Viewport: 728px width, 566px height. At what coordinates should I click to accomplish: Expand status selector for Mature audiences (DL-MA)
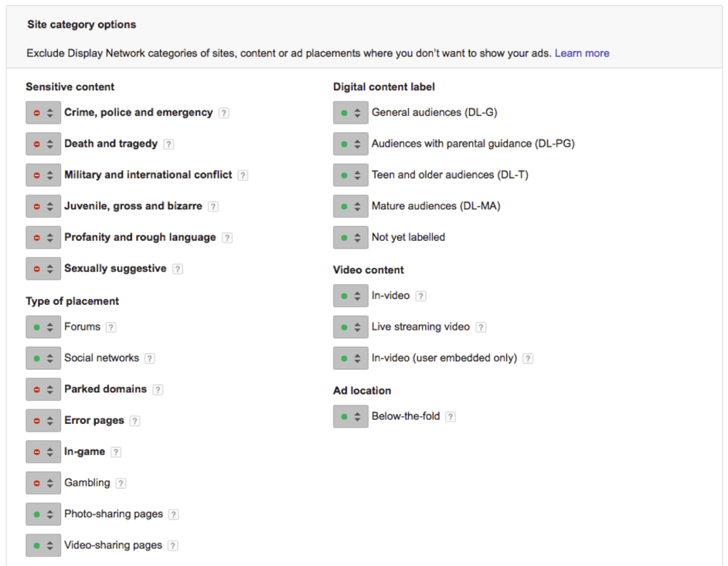tap(351, 206)
